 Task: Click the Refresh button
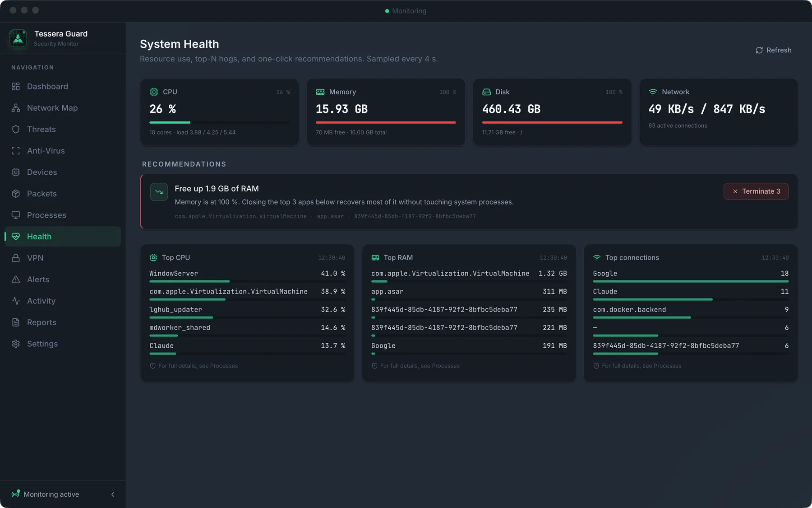click(x=774, y=50)
